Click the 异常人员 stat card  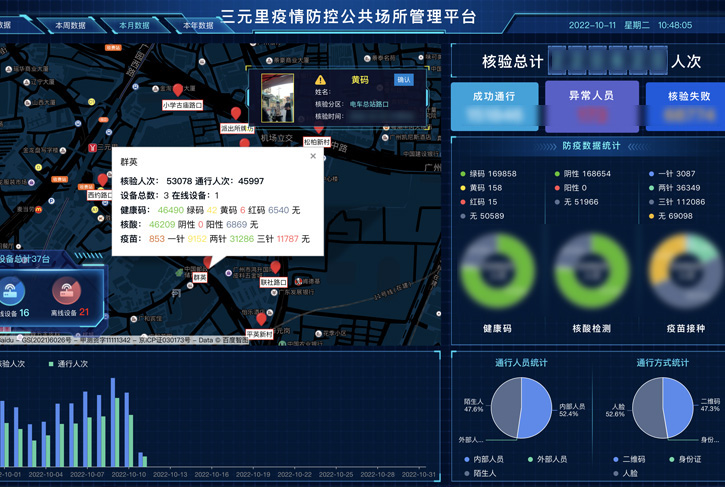[x=592, y=105]
